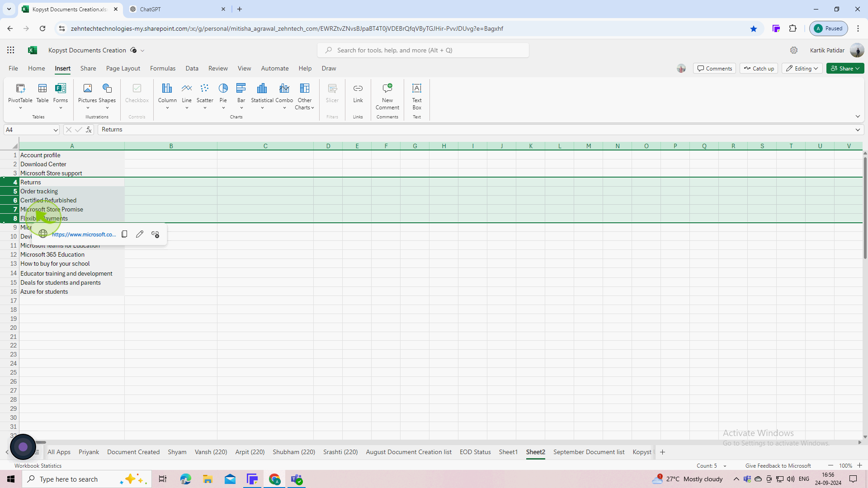Switch to the Home tab
868x488 pixels.
(x=37, y=68)
